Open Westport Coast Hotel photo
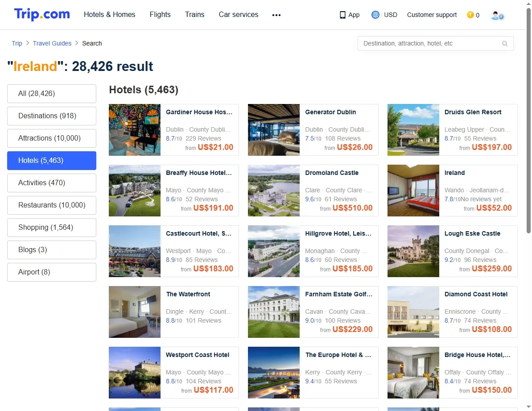The image size is (532, 411). [x=135, y=373]
